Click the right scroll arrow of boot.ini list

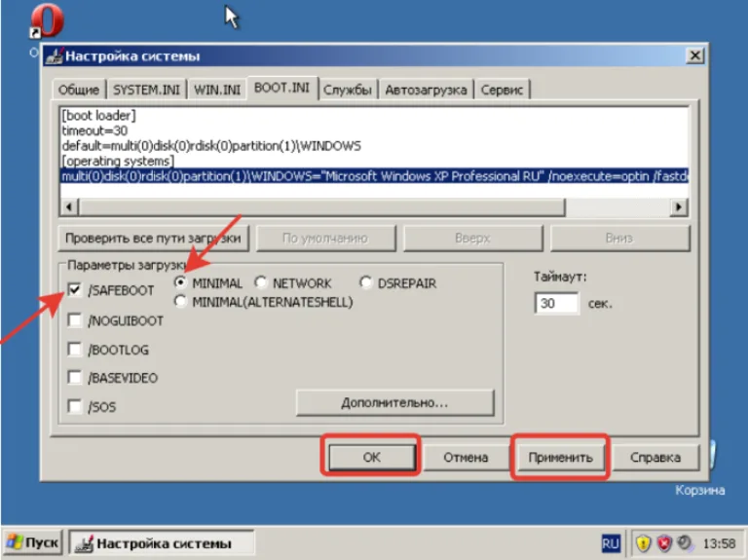(x=678, y=207)
